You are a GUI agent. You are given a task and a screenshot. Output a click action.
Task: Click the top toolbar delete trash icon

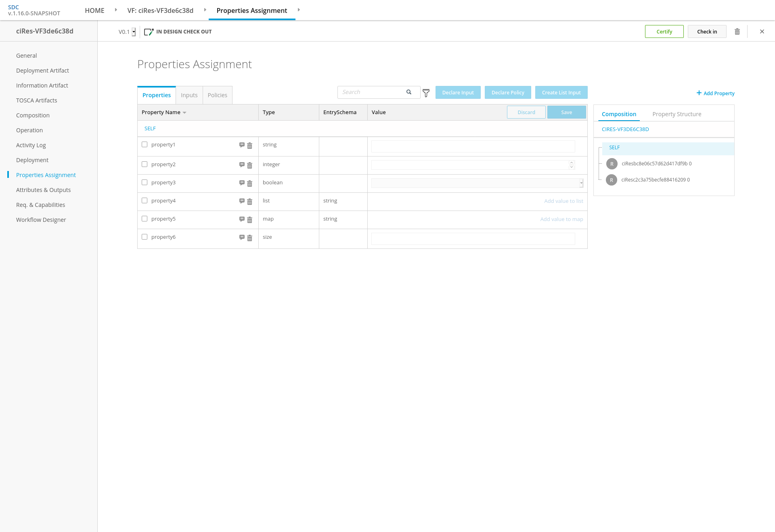[737, 31]
